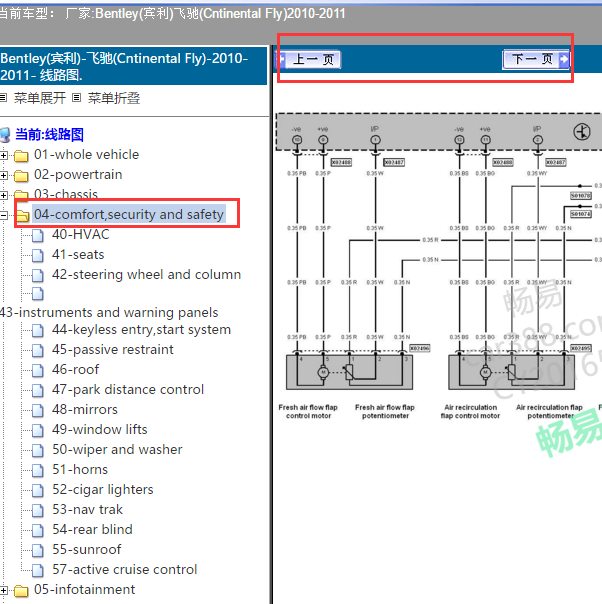Select 01-whole vehicle tree folder
The width and height of the screenshot is (602, 604).
[86, 154]
